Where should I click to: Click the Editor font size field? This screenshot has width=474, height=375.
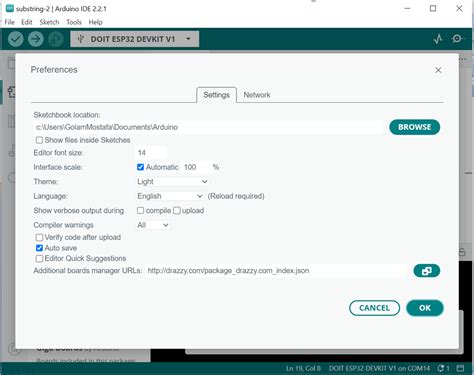click(151, 153)
